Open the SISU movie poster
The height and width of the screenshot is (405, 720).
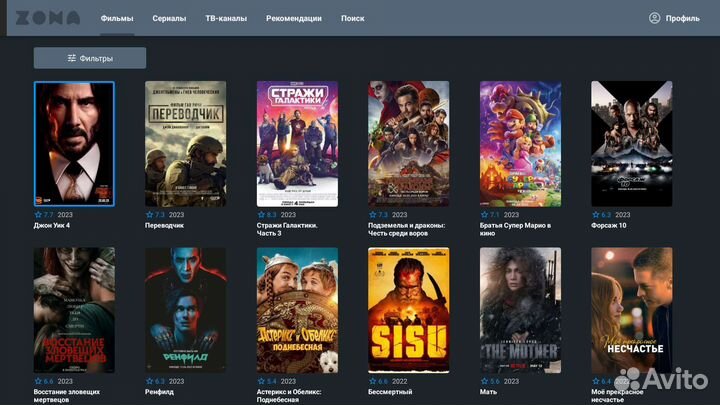pyautogui.click(x=409, y=310)
